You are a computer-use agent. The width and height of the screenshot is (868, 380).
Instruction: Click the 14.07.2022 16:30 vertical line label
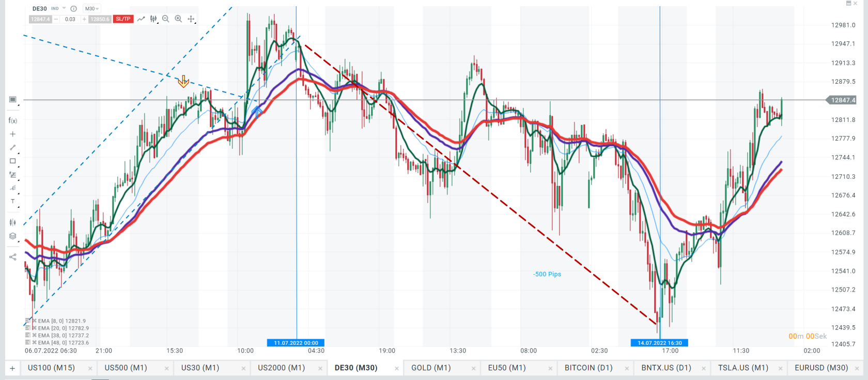659,343
